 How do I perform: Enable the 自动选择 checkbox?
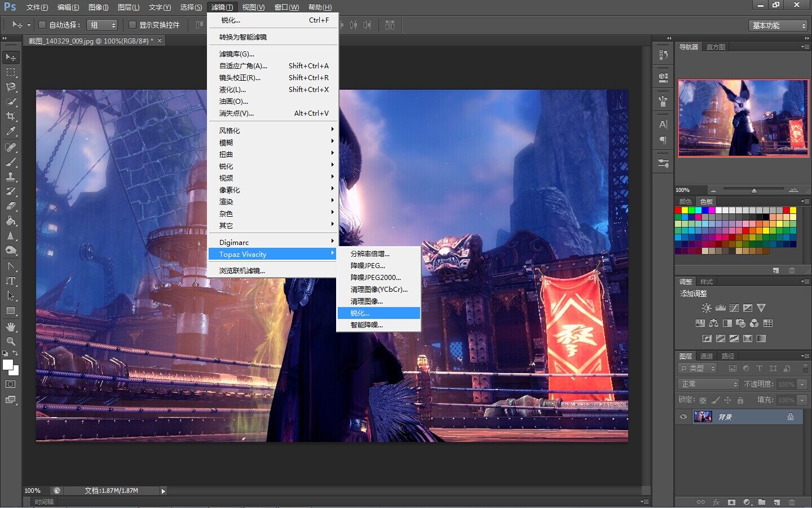(42, 25)
